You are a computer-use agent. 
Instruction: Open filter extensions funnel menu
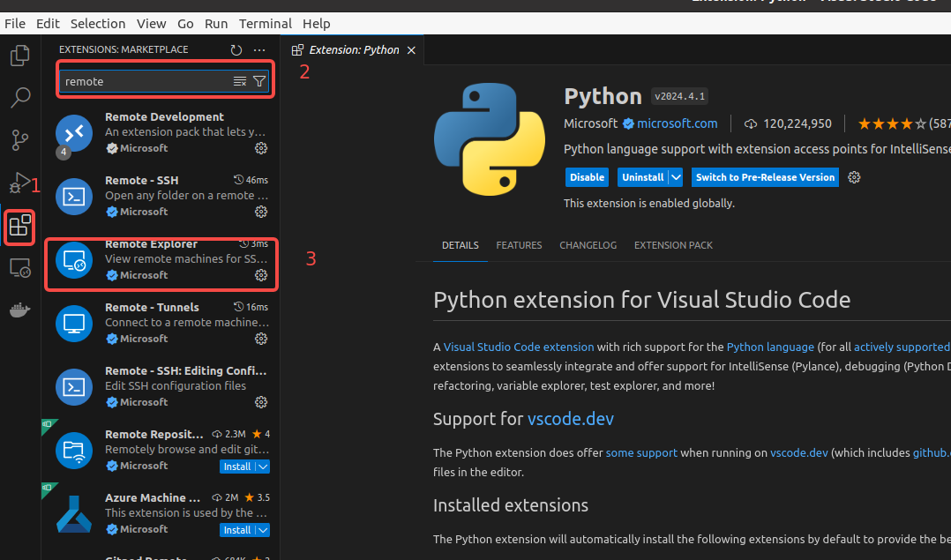coord(259,81)
